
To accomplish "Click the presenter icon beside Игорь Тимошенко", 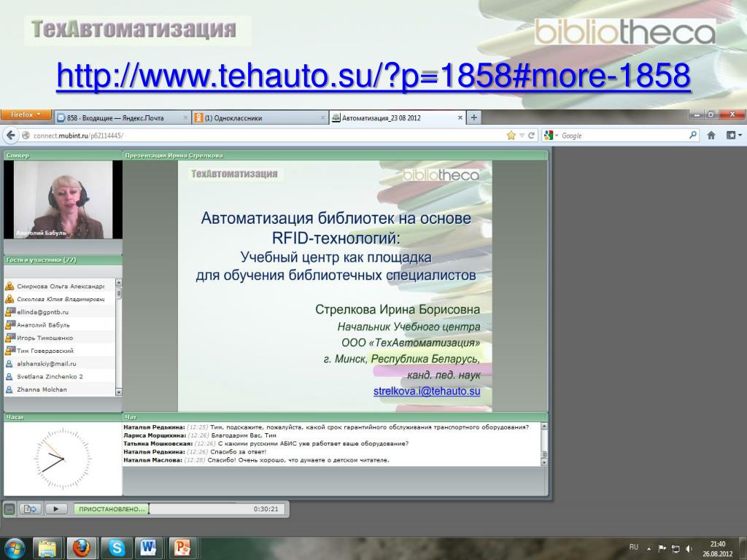I will [x=9, y=337].
